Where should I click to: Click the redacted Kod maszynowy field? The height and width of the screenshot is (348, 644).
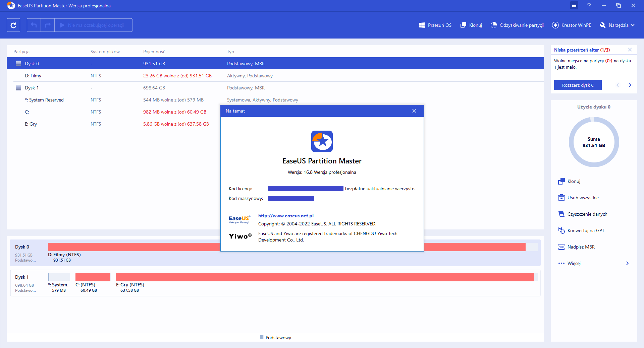tap(291, 199)
